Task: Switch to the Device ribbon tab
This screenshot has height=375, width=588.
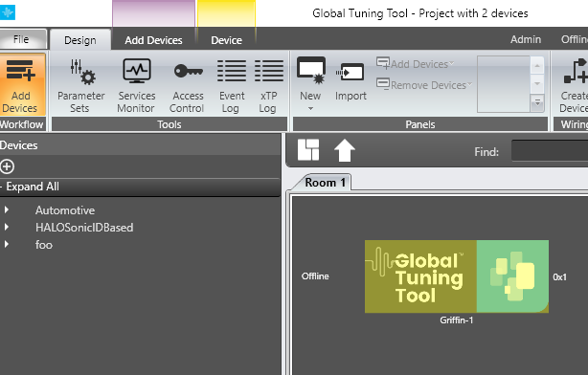Action: pyautogui.click(x=226, y=40)
